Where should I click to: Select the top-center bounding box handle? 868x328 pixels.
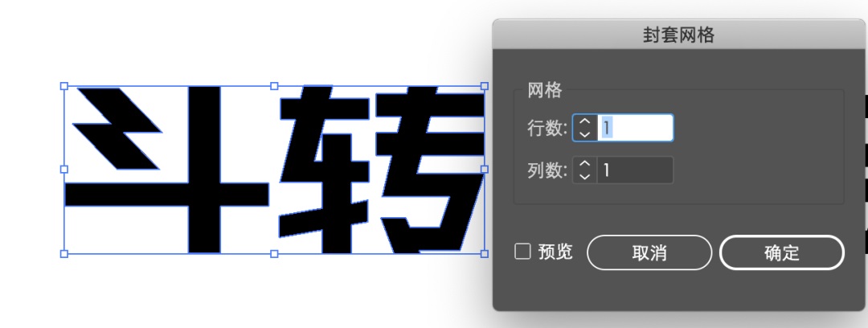pyautogui.click(x=274, y=86)
